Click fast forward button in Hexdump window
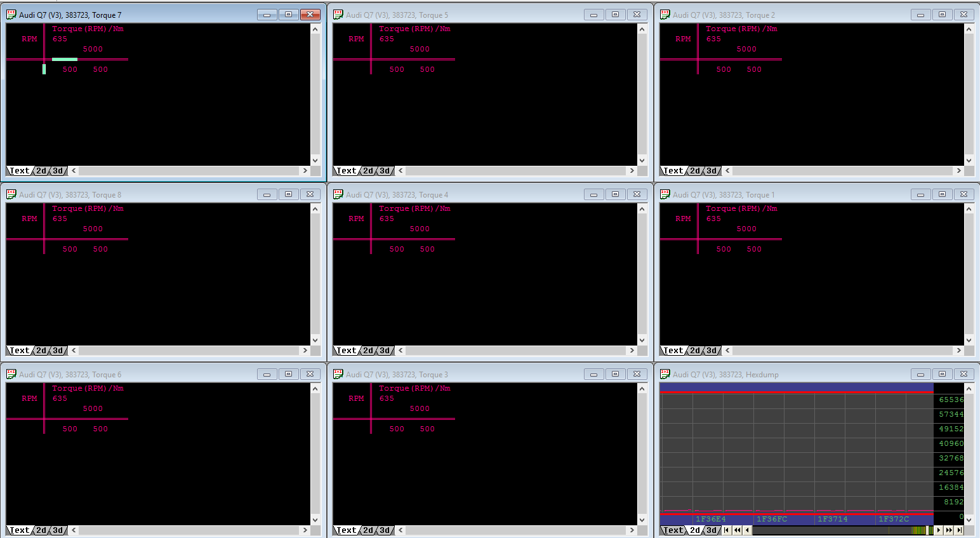The height and width of the screenshot is (538, 980). [x=949, y=530]
